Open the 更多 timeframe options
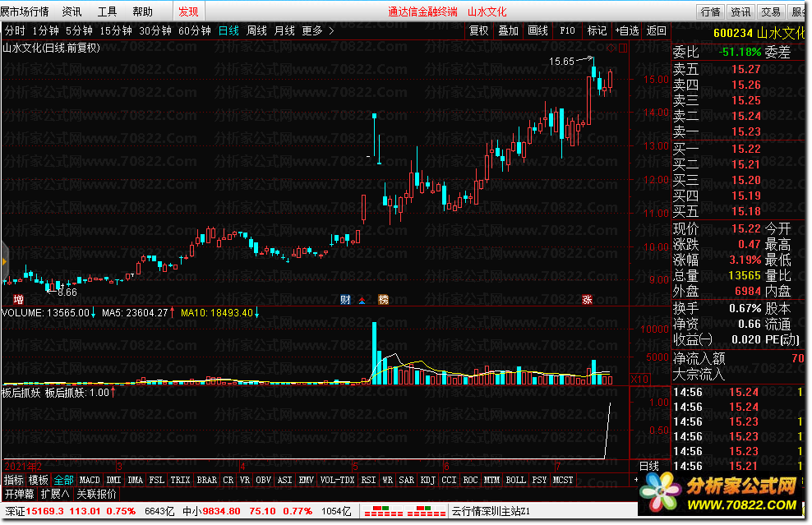The width and height of the screenshot is (812, 525). (x=312, y=31)
